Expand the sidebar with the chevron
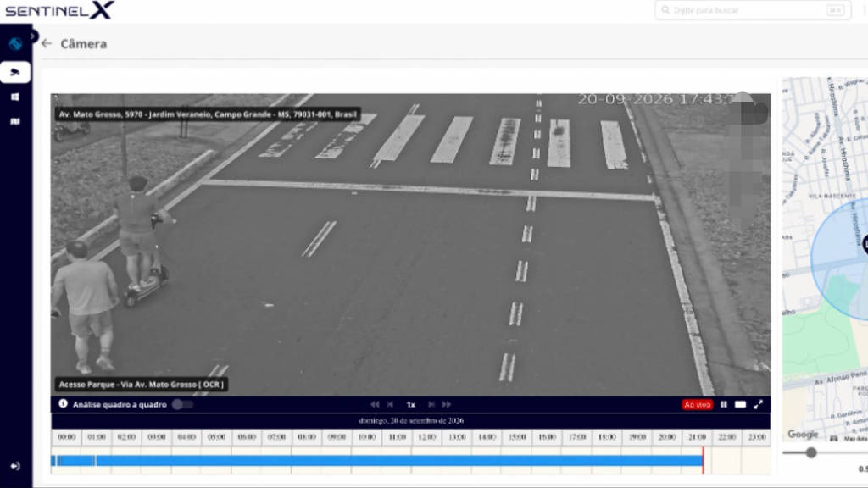Image resolution: width=868 pixels, height=488 pixels. 33,36
